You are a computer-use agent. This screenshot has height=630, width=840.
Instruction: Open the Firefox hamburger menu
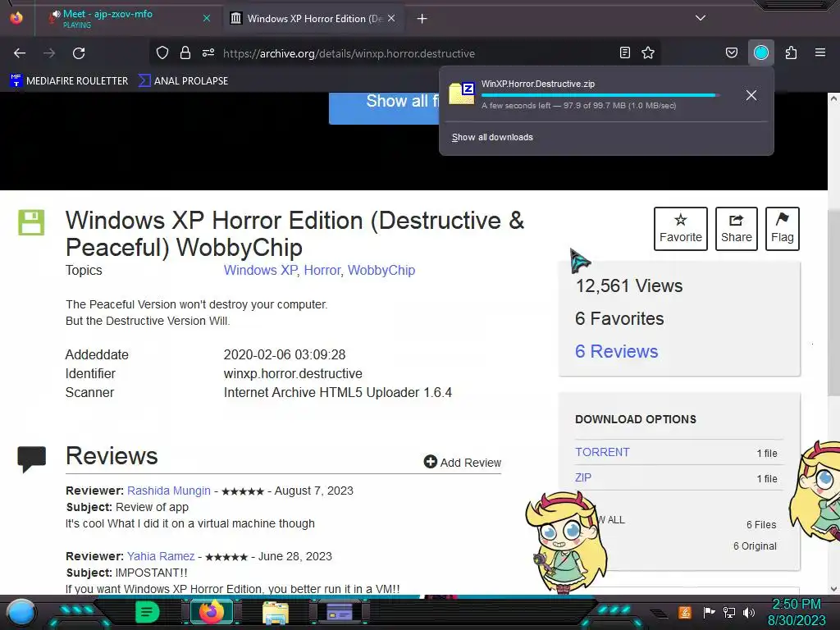click(820, 53)
